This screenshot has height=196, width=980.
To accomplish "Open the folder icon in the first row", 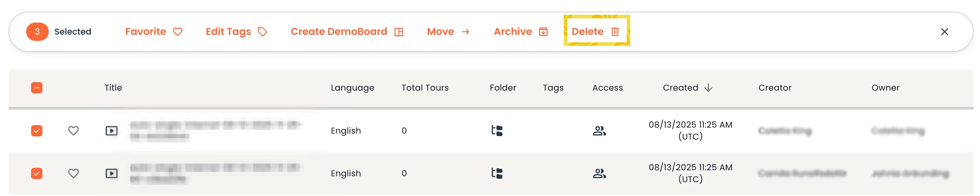I will (x=497, y=131).
